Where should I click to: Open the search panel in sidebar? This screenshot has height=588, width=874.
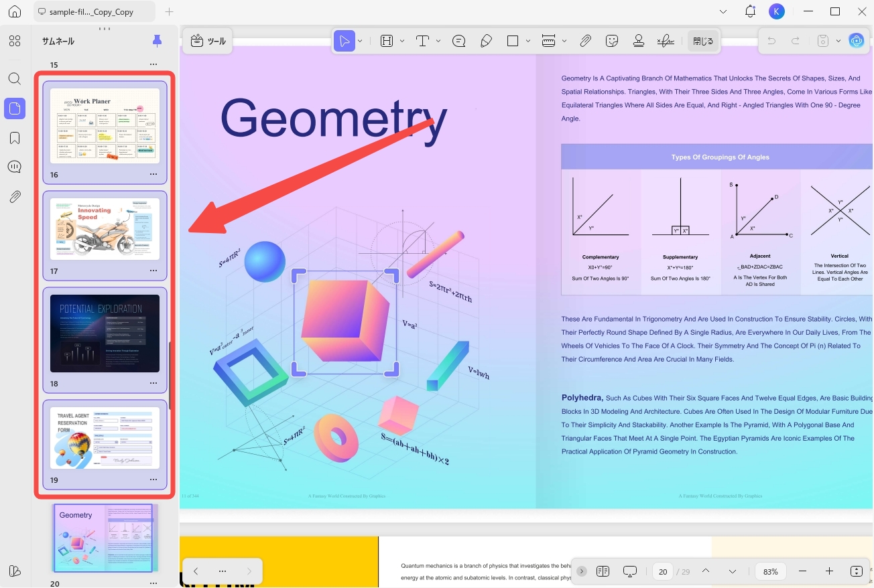15,79
